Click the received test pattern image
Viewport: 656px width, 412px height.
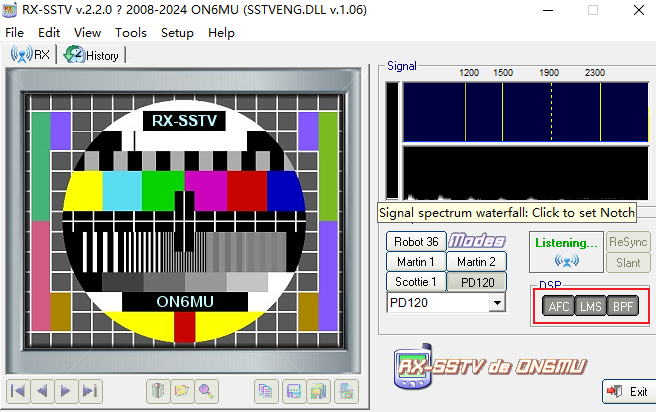184,221
